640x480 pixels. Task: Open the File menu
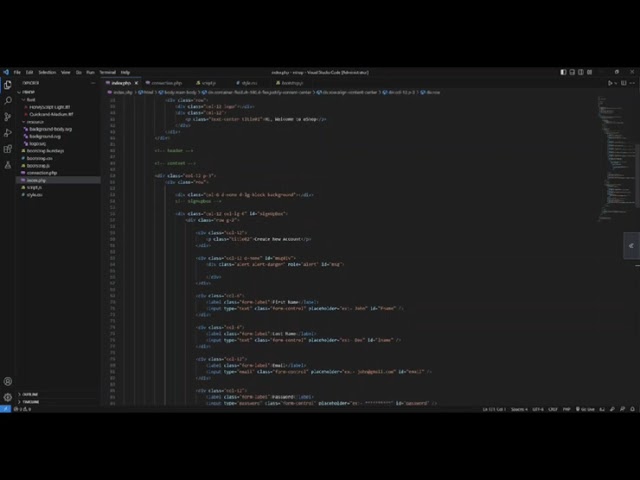(x=17, y=72)
